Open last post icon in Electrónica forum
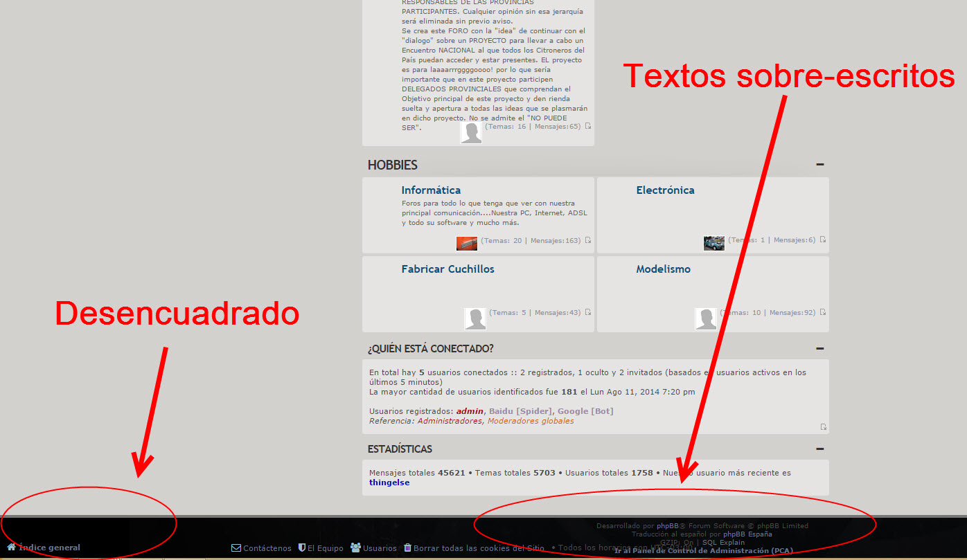The width and height of the screenshot is (967, 560). [x=823, y=240]
